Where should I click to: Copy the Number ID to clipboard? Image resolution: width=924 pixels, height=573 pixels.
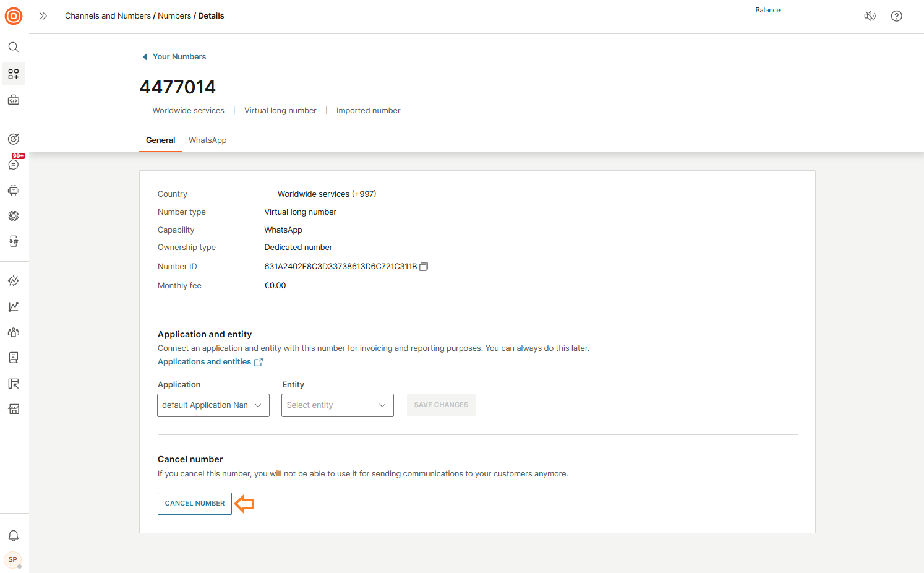(x=424, y=267)
